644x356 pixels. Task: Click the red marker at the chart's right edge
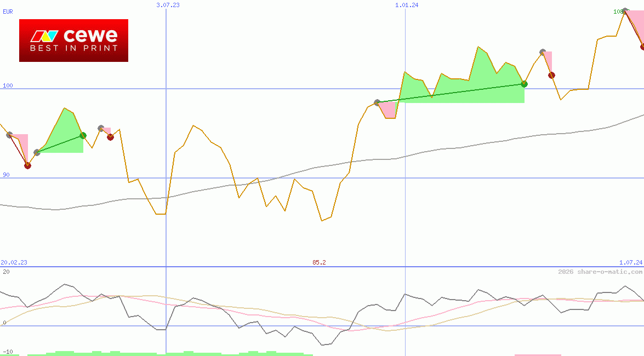pyautogui.click(x=643, y=47)
